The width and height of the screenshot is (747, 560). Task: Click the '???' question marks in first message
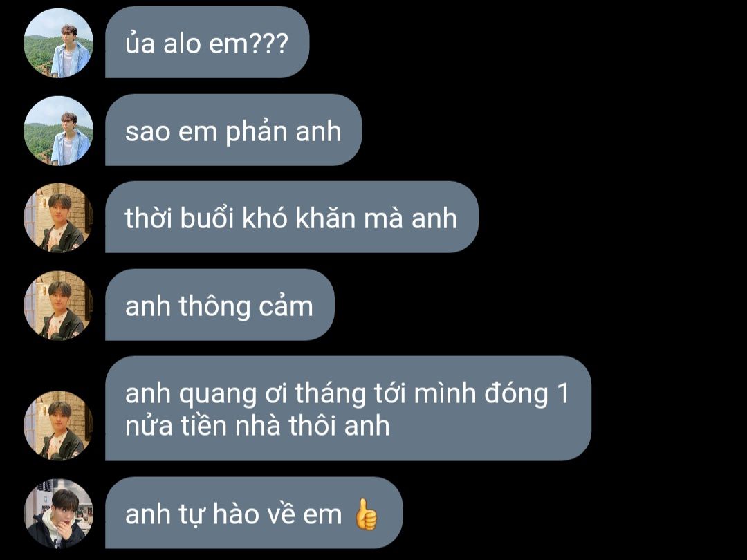click(x=269, y=44)
